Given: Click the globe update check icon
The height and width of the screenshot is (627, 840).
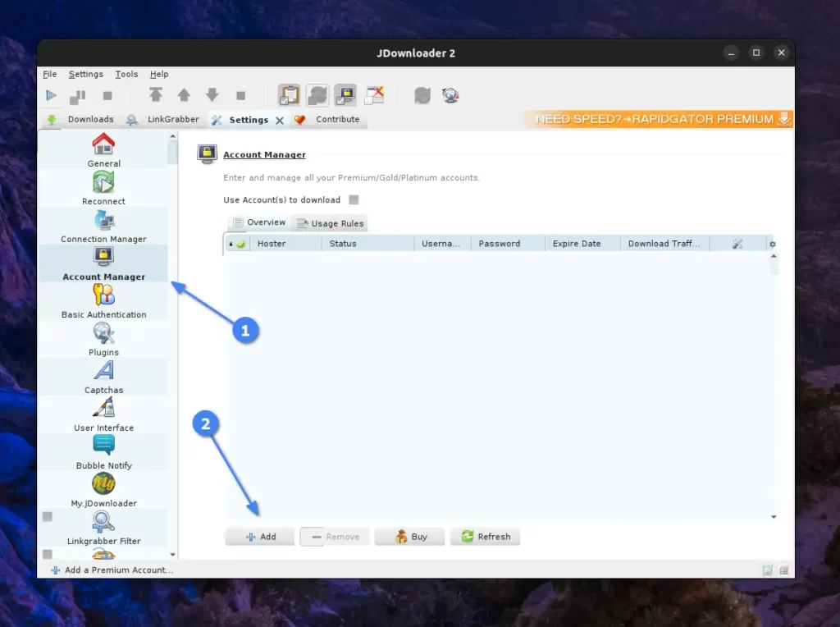Looking at the screenshot, I should pos(450,95).
